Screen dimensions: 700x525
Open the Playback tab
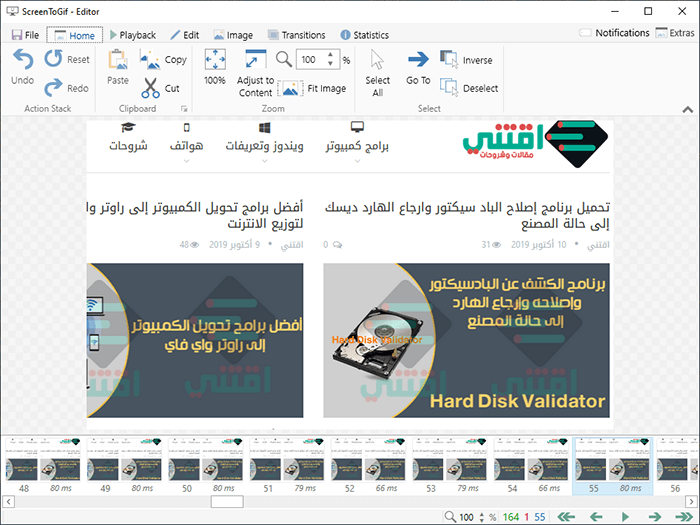pos(133,35)
